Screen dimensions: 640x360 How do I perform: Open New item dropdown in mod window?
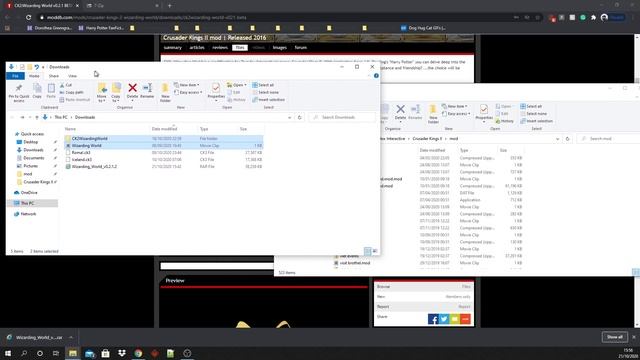click(455, 106)
